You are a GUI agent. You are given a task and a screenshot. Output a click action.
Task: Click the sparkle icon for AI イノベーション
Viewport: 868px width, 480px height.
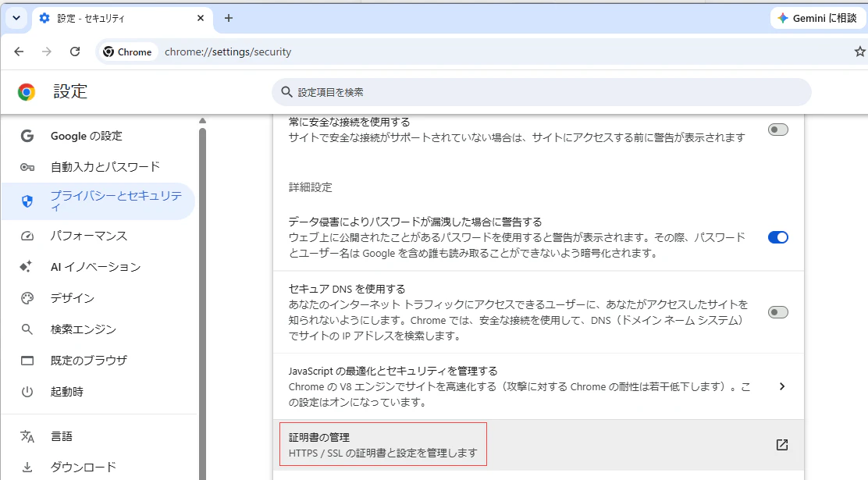(27, 267)
